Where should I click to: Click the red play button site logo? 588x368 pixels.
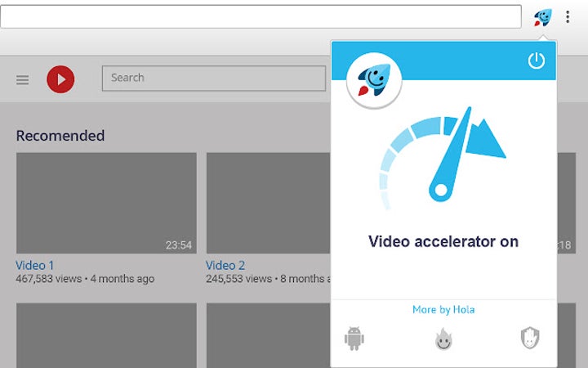(60, 79)
